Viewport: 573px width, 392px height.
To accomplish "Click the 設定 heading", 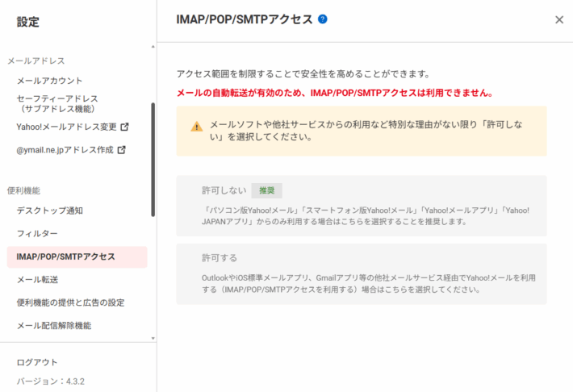I will pyautogui.click(x=27, y=22).
